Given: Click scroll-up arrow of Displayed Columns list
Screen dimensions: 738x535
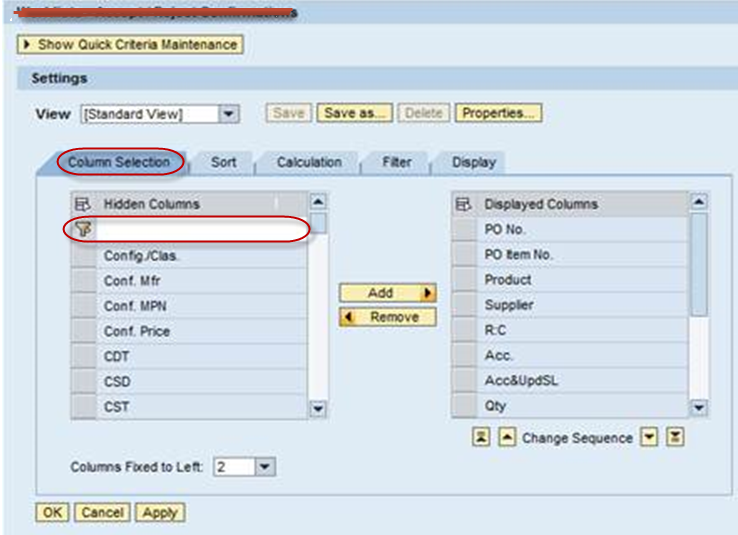Looking at the screenshot, I should point(699,202).
